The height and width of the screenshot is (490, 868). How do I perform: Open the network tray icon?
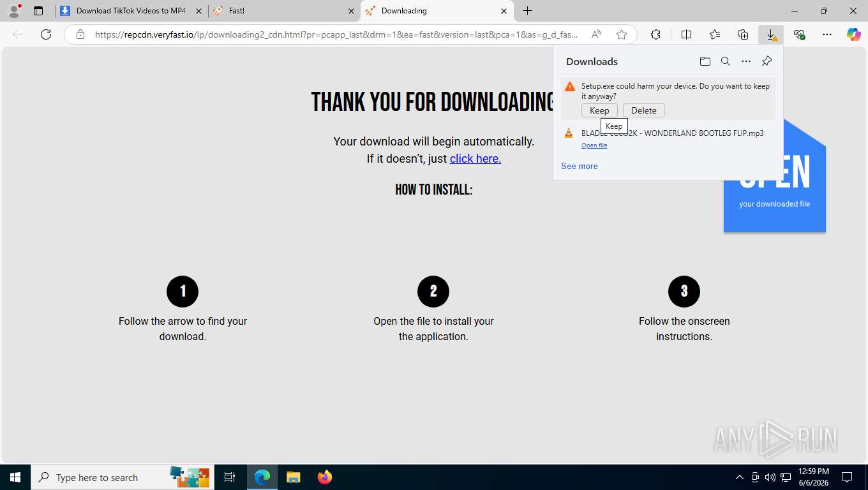click(x=786, y=477)
